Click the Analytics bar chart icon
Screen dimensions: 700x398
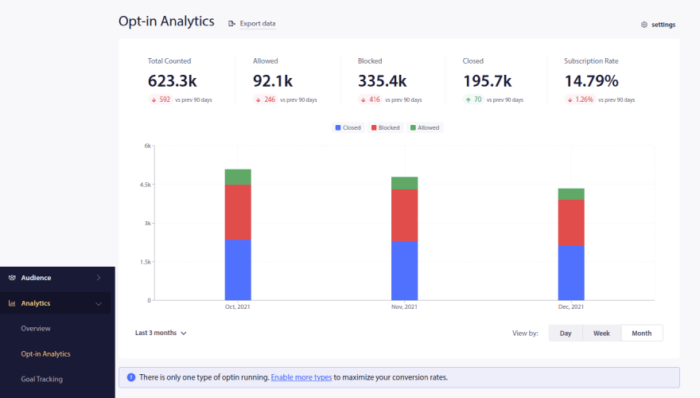pos(12,303)
